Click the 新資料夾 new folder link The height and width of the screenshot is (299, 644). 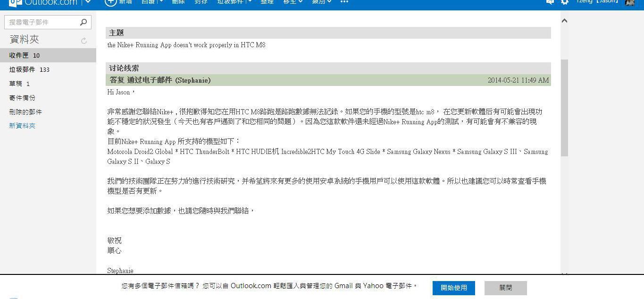pyautogui.click(x=22, y=126)
